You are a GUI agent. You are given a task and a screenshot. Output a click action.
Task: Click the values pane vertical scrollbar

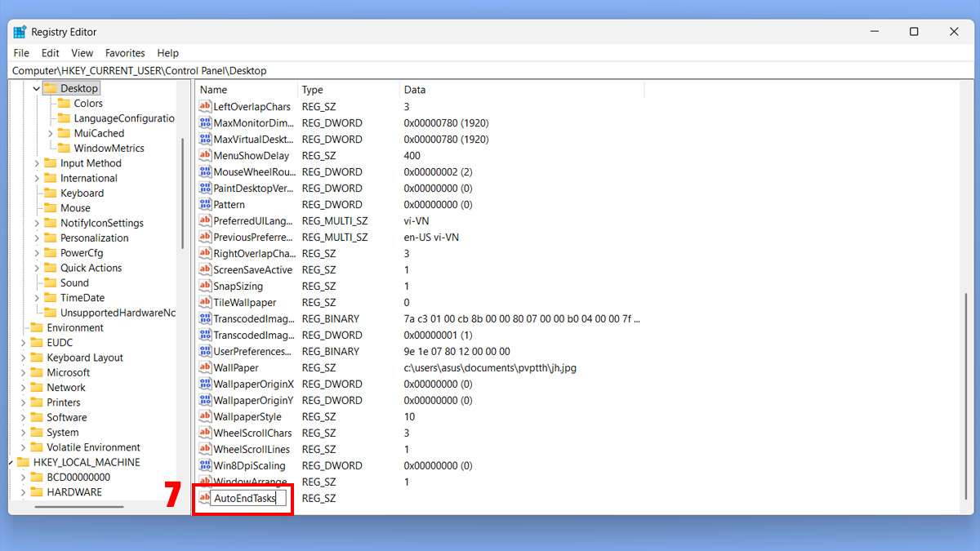pos(965,398)
